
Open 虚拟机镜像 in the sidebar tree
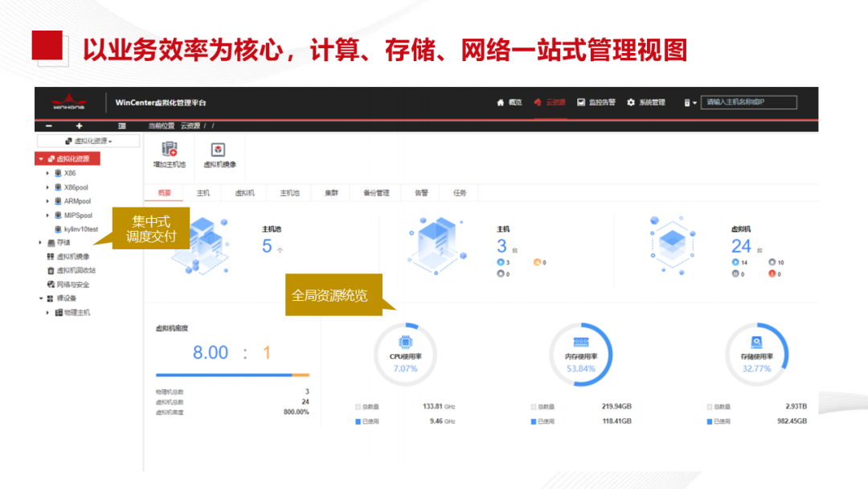[72, 257]
